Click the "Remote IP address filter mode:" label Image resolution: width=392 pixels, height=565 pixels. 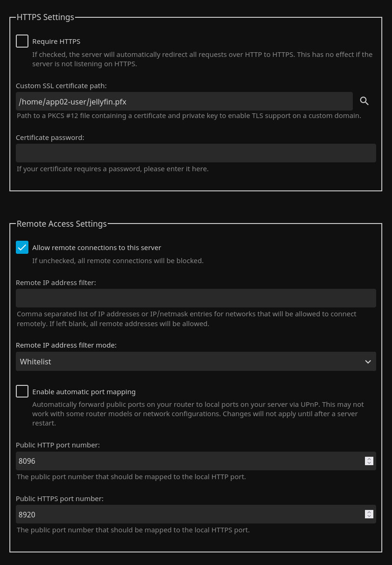[66, 345]
